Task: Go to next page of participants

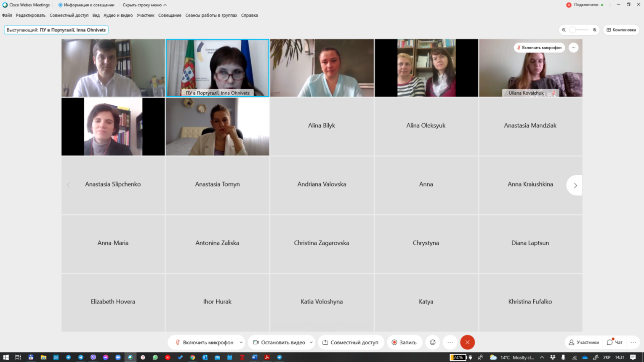Action: pos(575,185)
